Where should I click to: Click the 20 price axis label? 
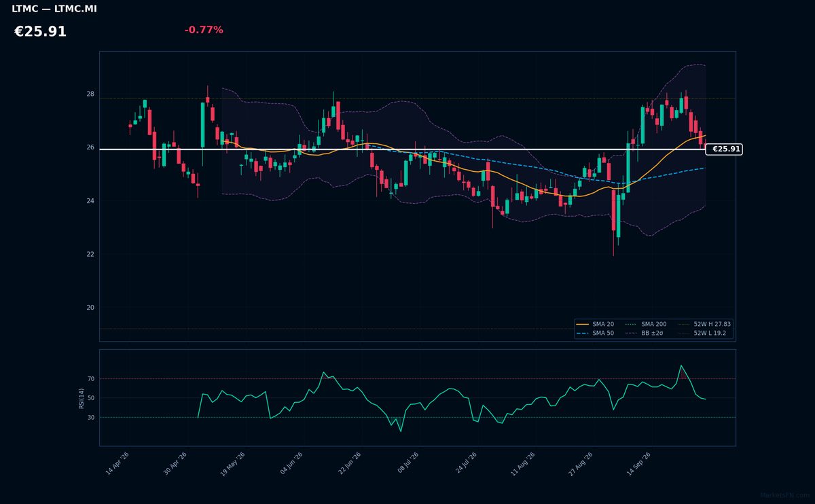point(90,308)
